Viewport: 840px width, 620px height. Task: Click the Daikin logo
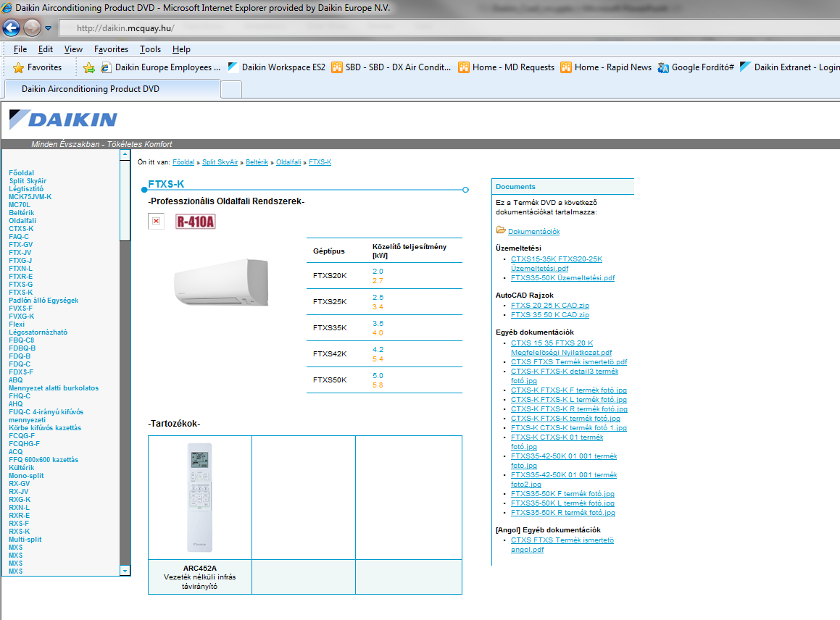(x=63, y=120)
